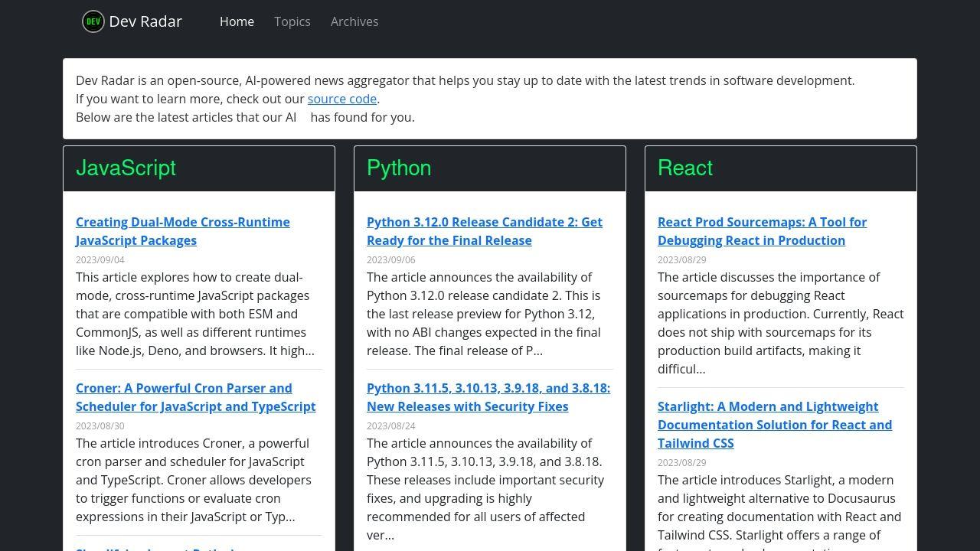Viewport: 980px width, 551px height.
Task: Open the Topics nav item
Action: pyautogui.click(x=292, y=21)
